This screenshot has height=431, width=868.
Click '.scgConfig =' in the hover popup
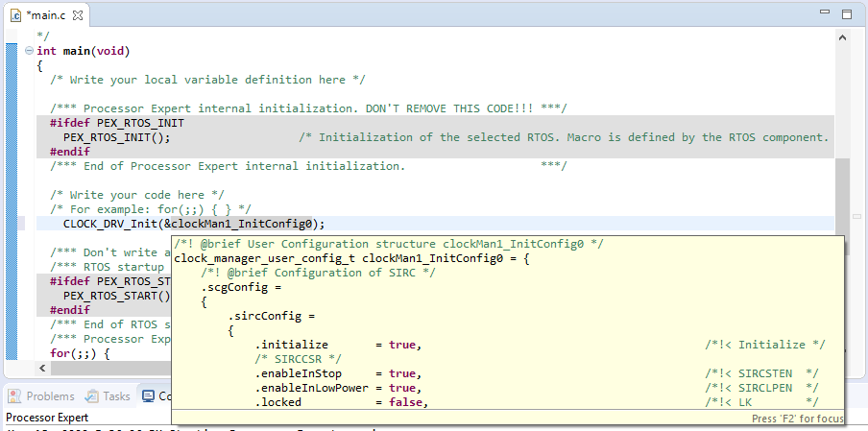point(241,287)
